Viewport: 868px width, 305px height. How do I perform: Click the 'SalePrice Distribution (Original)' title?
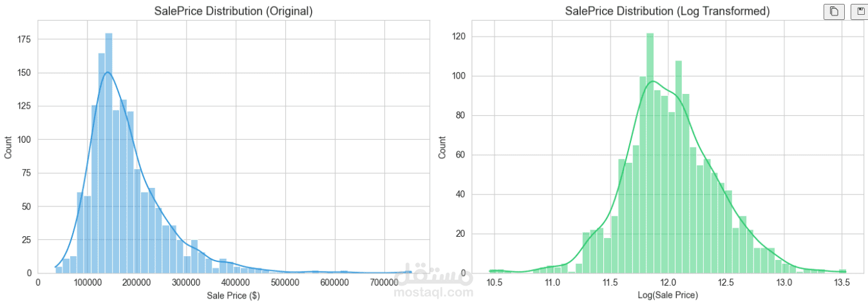(233, 11)
